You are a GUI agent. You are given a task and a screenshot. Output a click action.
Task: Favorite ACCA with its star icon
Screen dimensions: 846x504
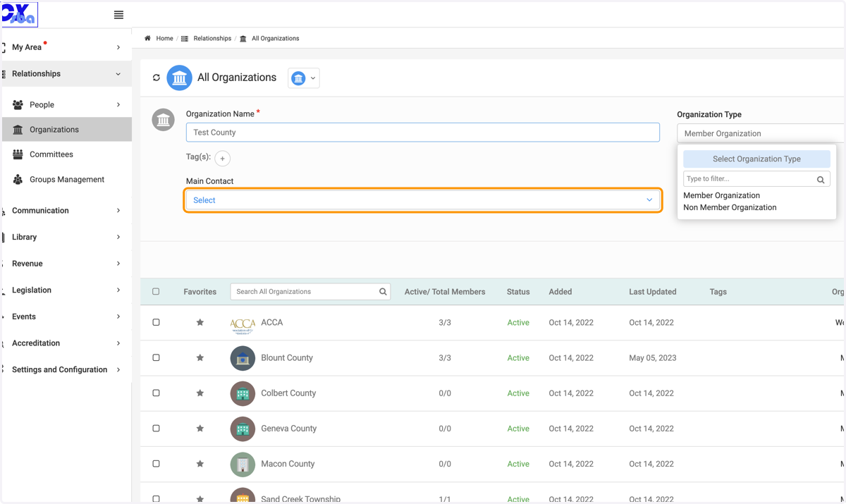pos(200,323)
